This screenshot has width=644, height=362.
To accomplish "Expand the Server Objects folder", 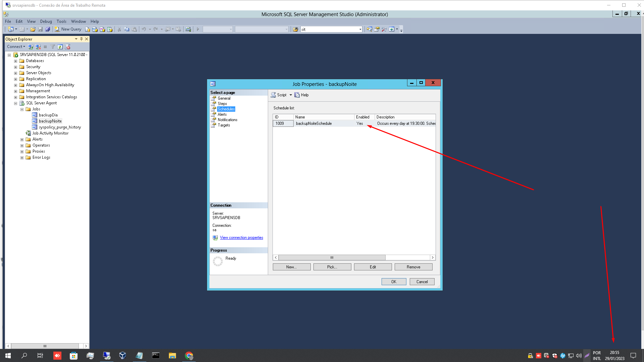I will pyautogui.click(x=15, y=73).
